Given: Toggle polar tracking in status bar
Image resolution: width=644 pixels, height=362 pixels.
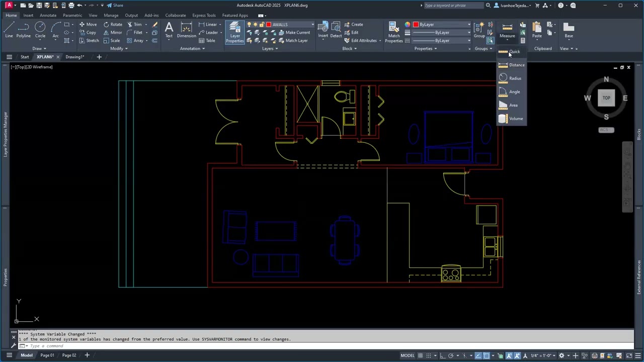Looking at the screenshot, I should click(451, 355).
